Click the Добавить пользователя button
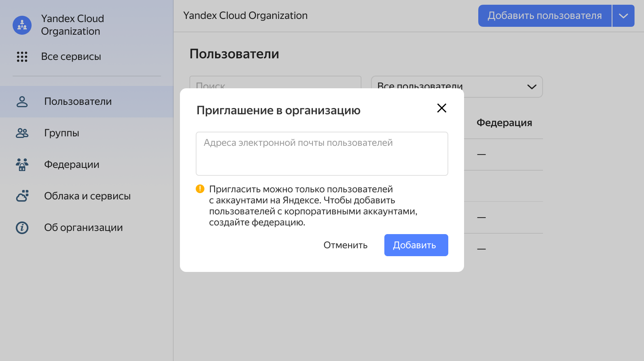This screenshot has height=361, width=644. click(x=545, y=16)
